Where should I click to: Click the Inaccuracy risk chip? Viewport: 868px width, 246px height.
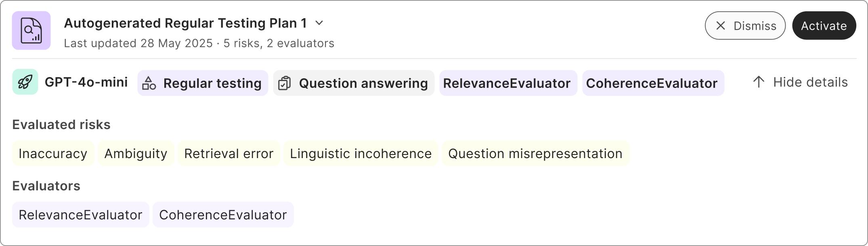53,154
